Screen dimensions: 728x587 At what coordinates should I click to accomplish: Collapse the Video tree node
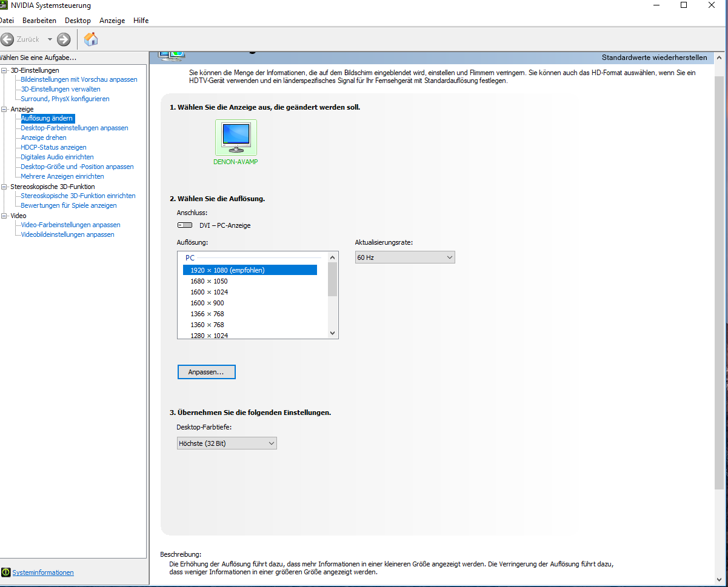tap(5, 216)
